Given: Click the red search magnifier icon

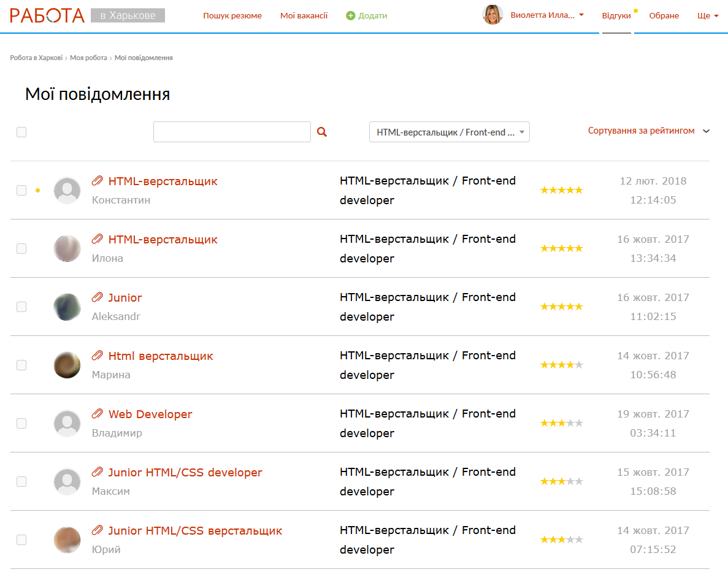Looking at the screenshot, I should 322,132.
